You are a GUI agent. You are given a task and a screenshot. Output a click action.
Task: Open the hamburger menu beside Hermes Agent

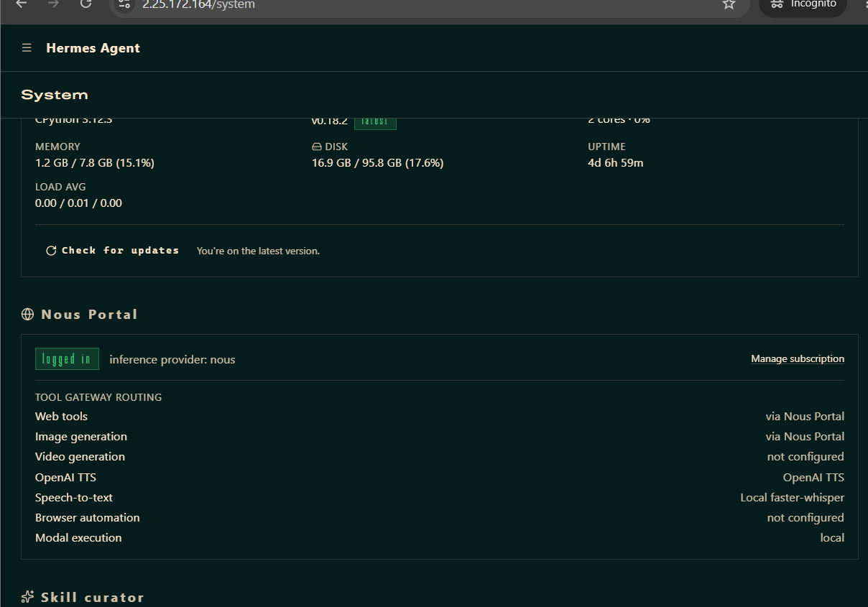click(x=27, y=48)
